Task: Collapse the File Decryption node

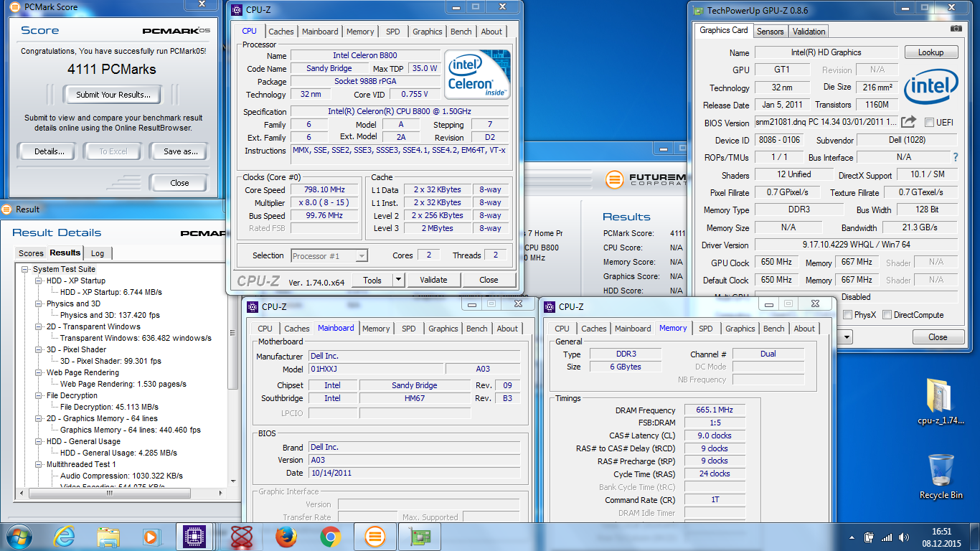Action: pyautogui.click(x=39, y=395)
